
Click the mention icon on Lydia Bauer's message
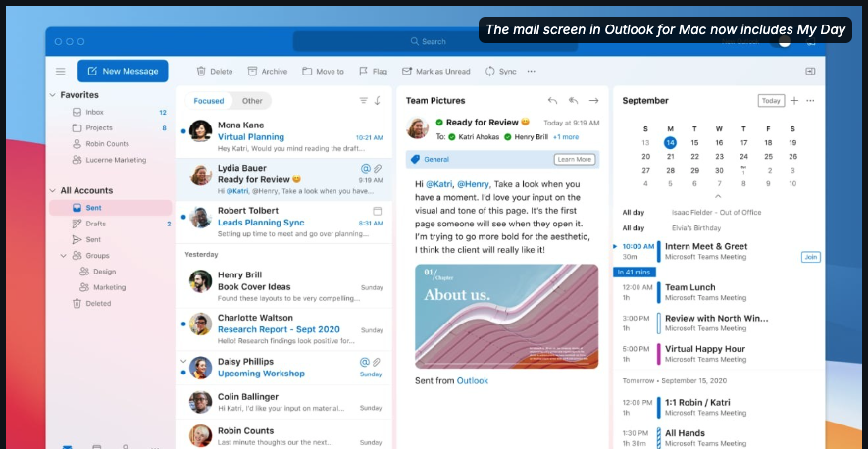(x=366, y=169)
